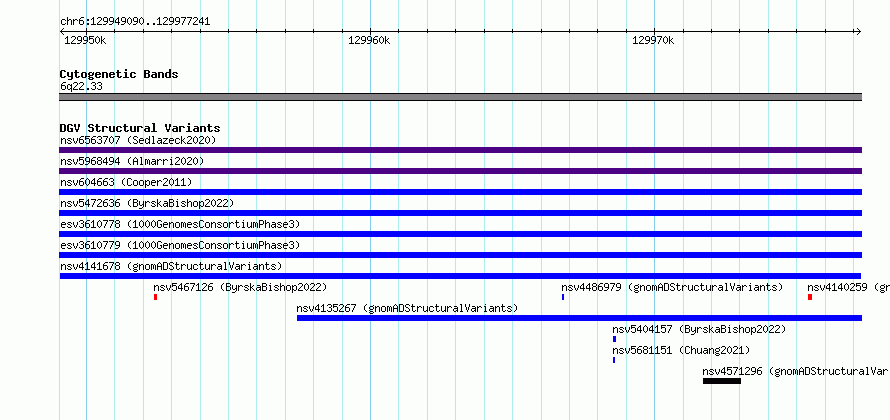Click the blue bar under esv3610778

click(461, 234)
